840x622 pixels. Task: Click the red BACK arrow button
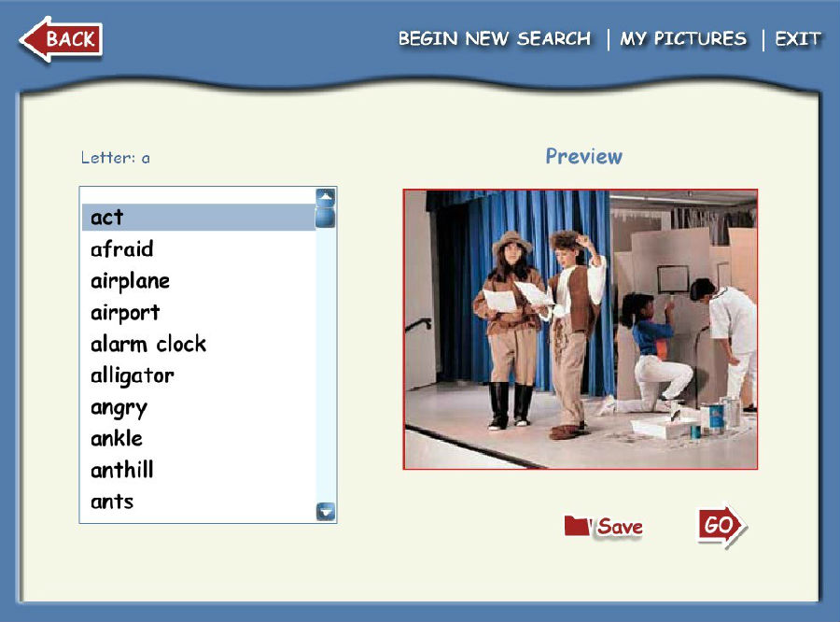pos(61,39)
